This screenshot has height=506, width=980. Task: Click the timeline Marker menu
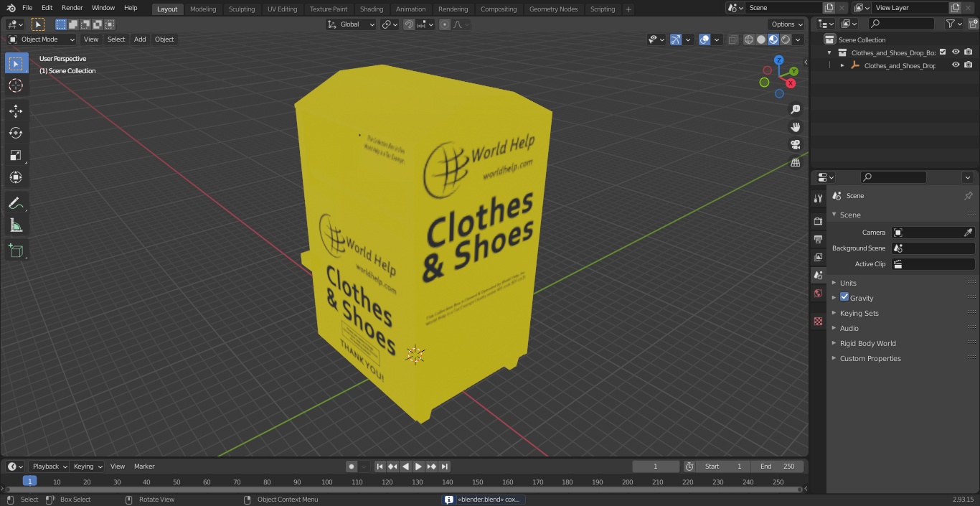pos(144,467)
